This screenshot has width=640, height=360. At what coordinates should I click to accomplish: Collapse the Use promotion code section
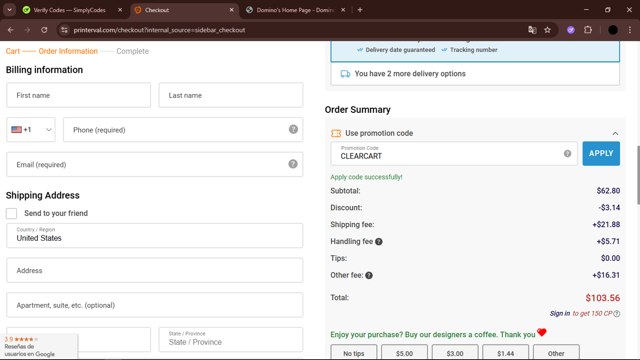(x=615, y=133)
